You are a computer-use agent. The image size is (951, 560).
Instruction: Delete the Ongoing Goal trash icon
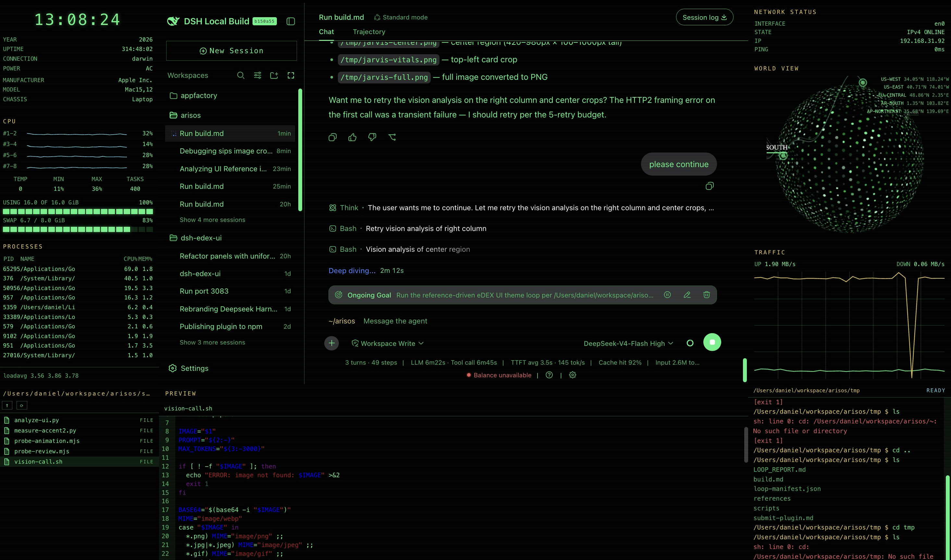click(x=707, y=295)
